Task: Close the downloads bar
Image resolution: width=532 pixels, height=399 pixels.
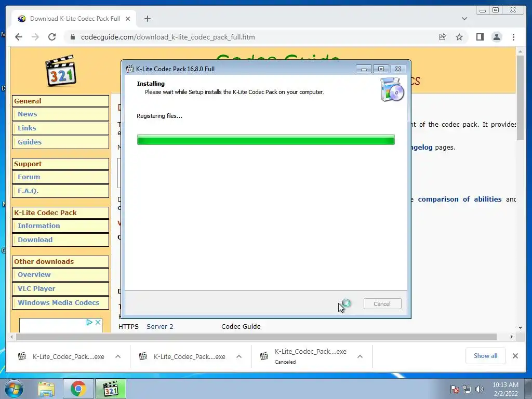Action: tap(515, 356)
